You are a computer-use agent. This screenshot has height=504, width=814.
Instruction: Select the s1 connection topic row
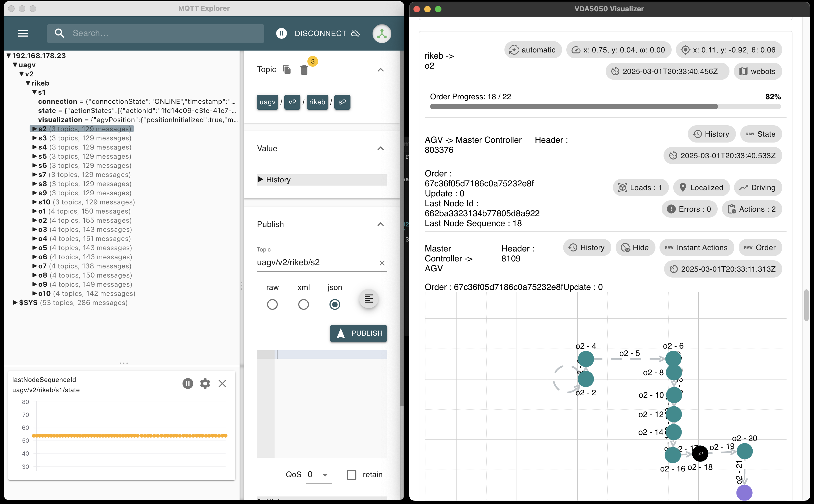coord(137,101)
